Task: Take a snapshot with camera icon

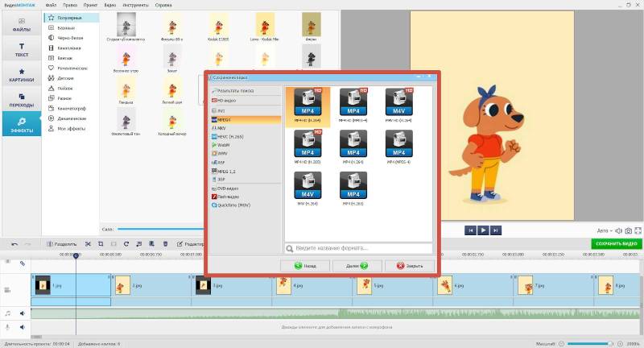Action: [629, 231]
